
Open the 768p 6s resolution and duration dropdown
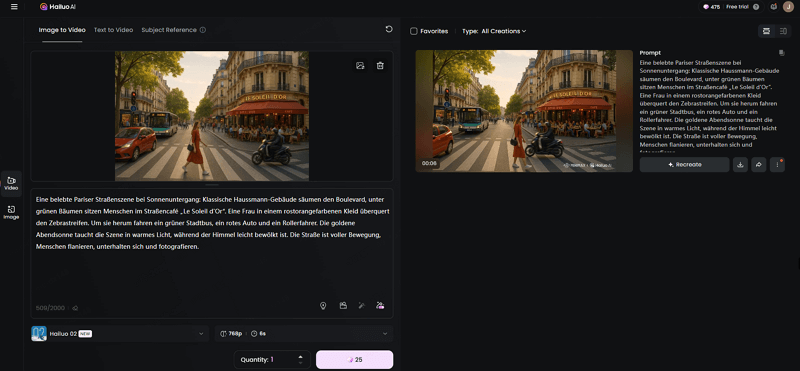point(304,334)
